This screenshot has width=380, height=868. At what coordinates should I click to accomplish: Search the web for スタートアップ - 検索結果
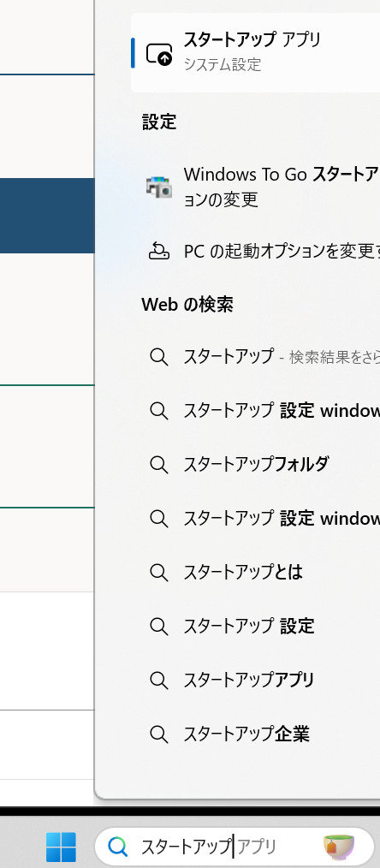point(256,357)
